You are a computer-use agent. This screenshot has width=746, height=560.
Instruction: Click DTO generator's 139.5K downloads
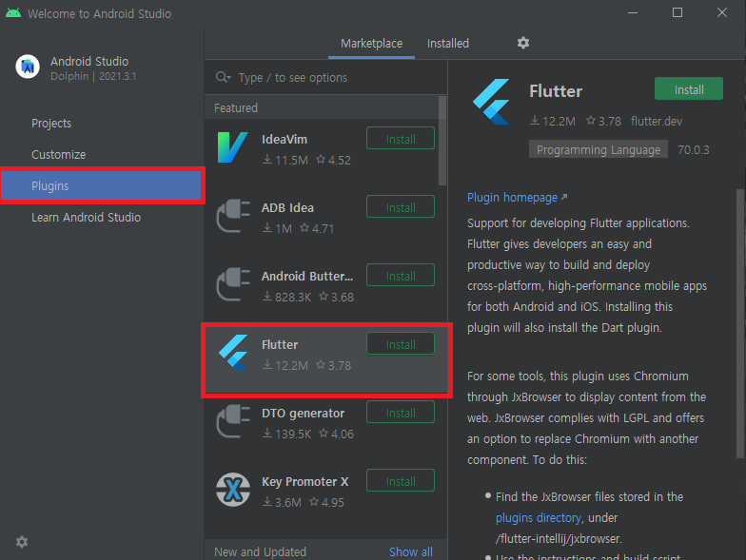tap(287, 434)
